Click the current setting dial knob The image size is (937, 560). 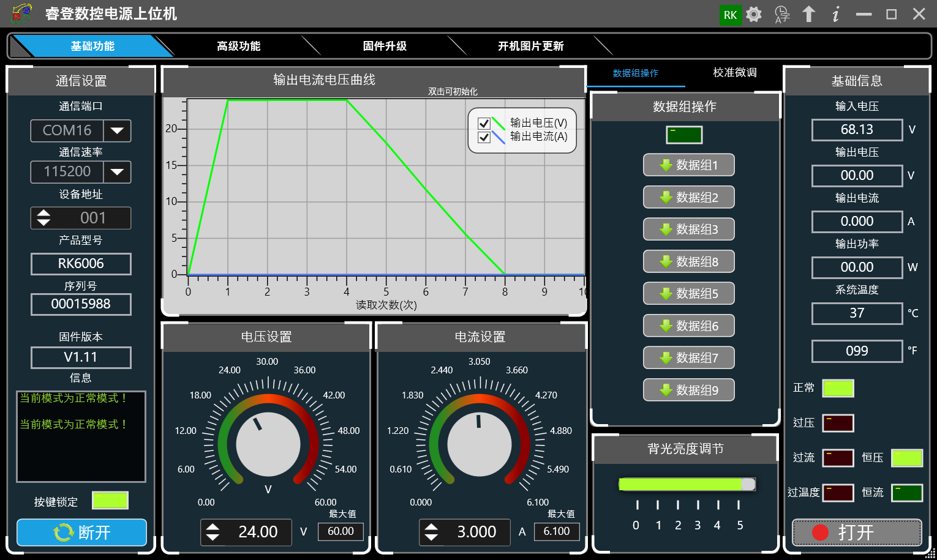click(x=480, y=444)
